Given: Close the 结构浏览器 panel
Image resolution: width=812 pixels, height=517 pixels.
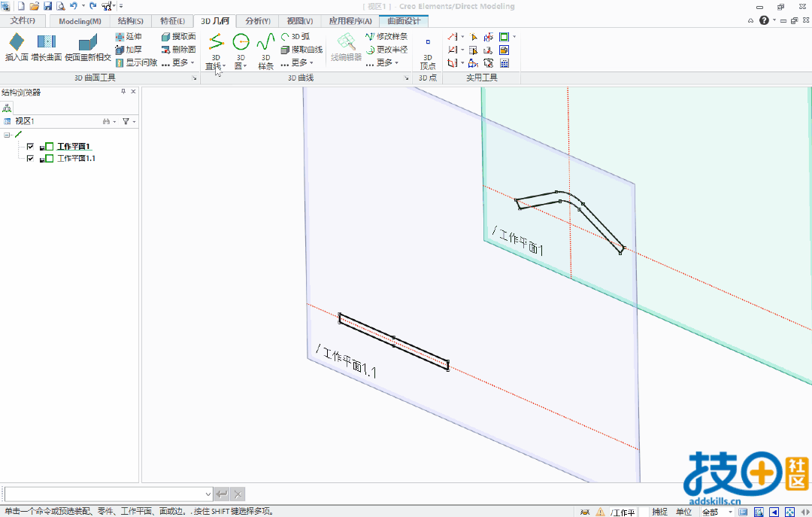Looking at the screenshot, I should [133, 91].
